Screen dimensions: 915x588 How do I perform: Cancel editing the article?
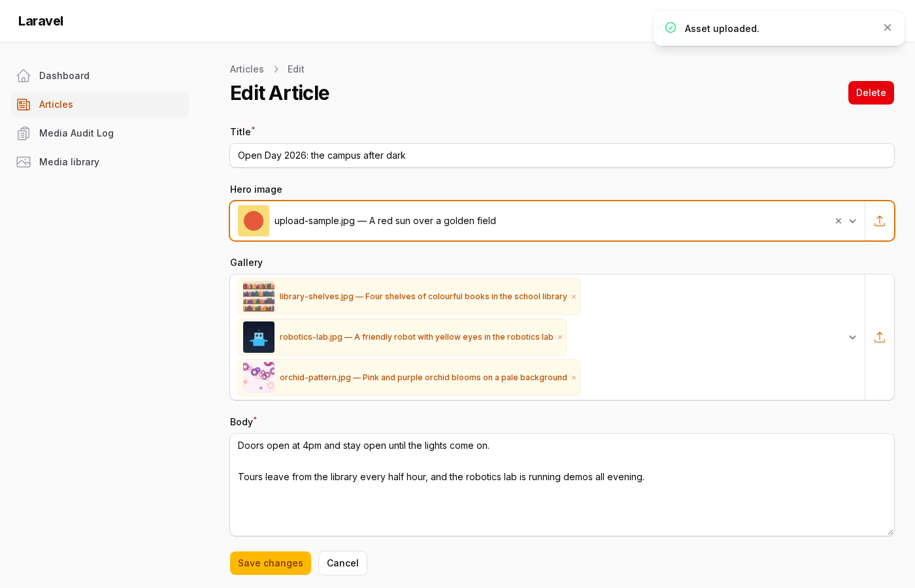point(342,563)
